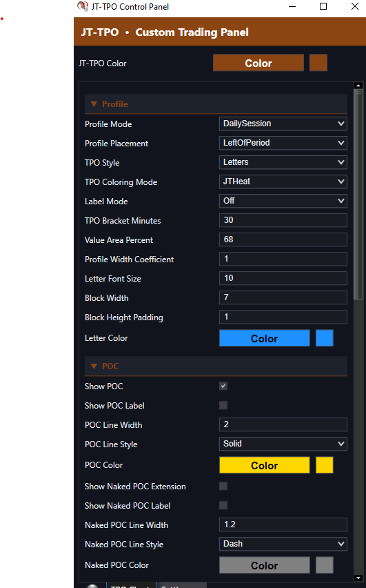Click the POC Line Width field
Viewport: 366px width, 588px height.
(283, 424)
